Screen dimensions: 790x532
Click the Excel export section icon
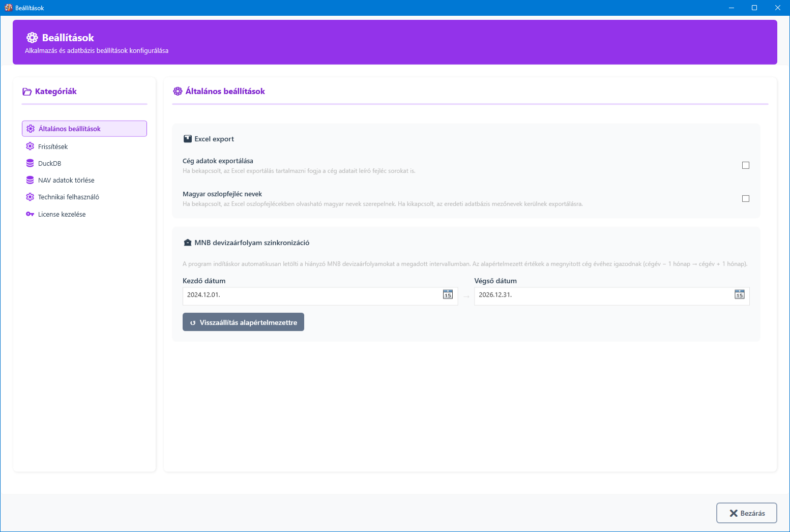(x=188, y=139)
